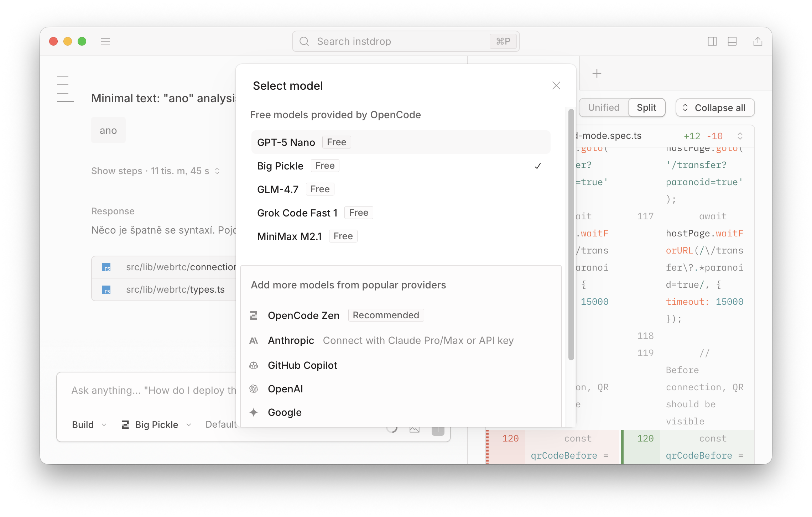The image size is (812, 517).
Task: Switch diff view to Split
Action: [646, 108]
